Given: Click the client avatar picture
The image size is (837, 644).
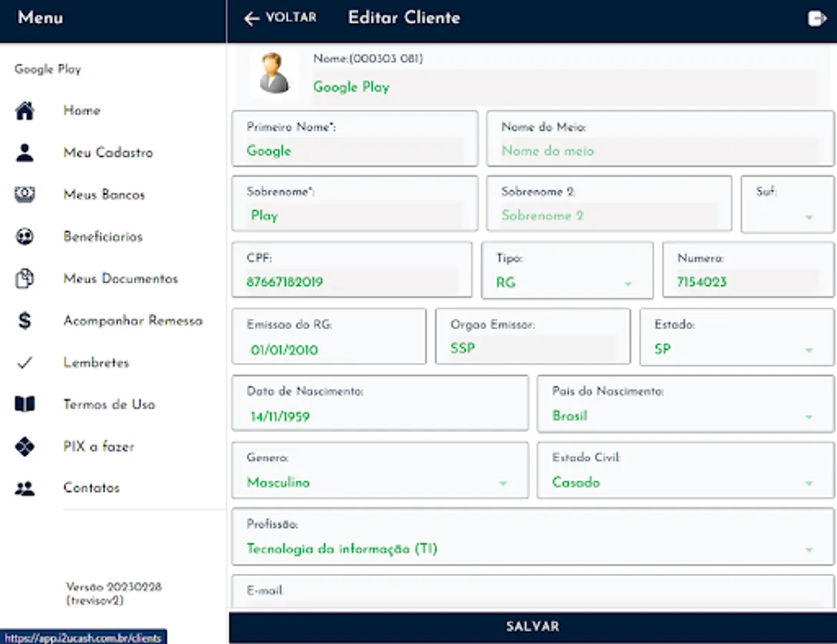Looking at the screenshot, I should pyautogui.click(x=275, y=73).
